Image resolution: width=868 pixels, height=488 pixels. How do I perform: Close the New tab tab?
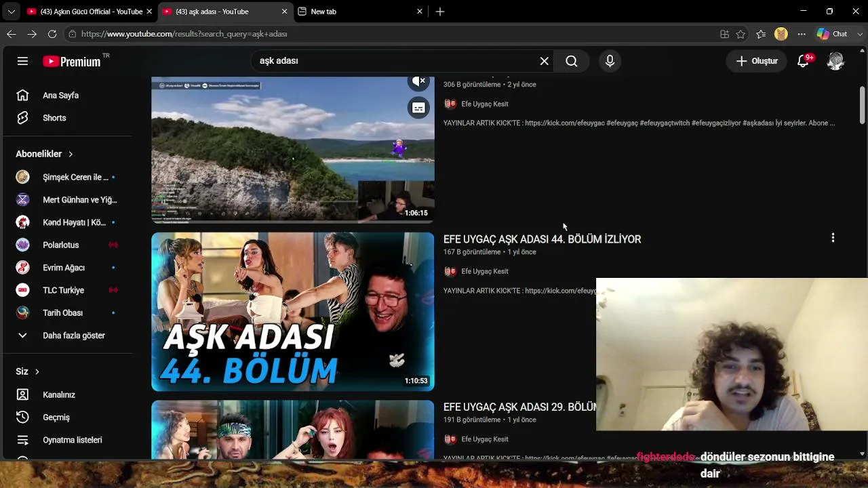tap(419, 12)
